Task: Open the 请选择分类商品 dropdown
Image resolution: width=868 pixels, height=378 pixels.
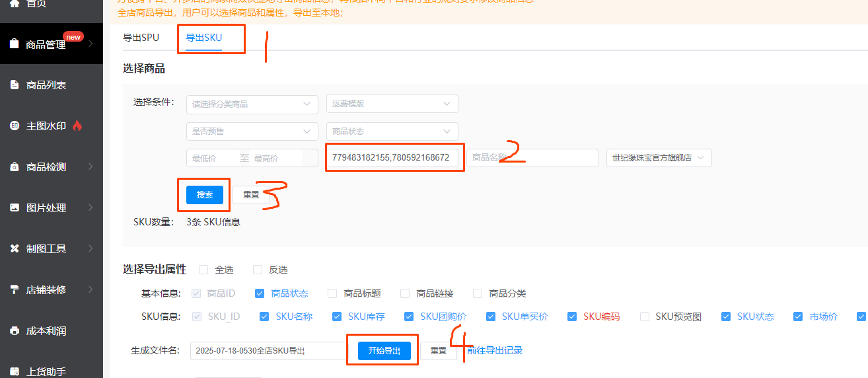Action: pyautogui.click(x=252, y=104)
